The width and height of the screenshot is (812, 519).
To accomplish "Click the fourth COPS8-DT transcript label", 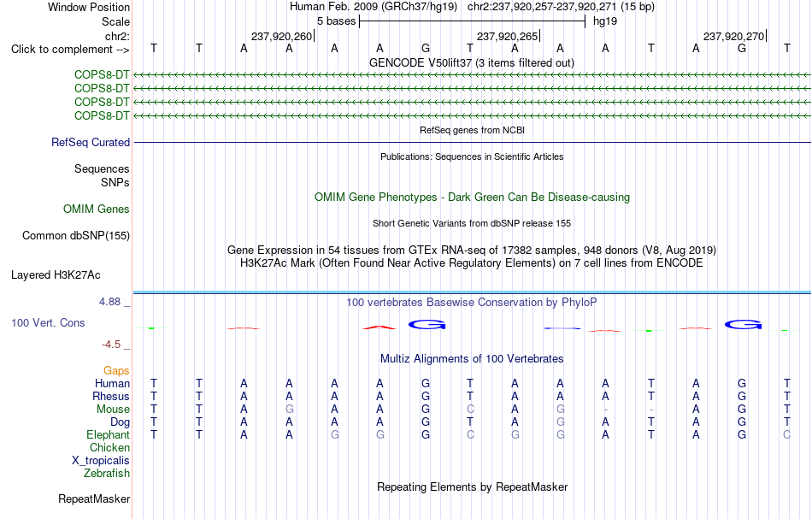I will click(x=102, y=115).
